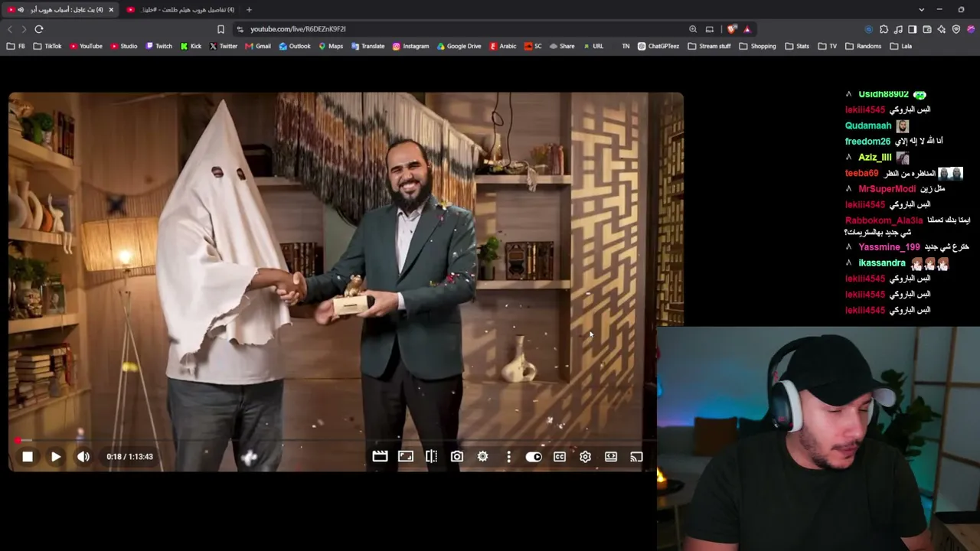Click the stop button in video player
Viewport: 980px width, 551px height.
click(x=28, y=457)
